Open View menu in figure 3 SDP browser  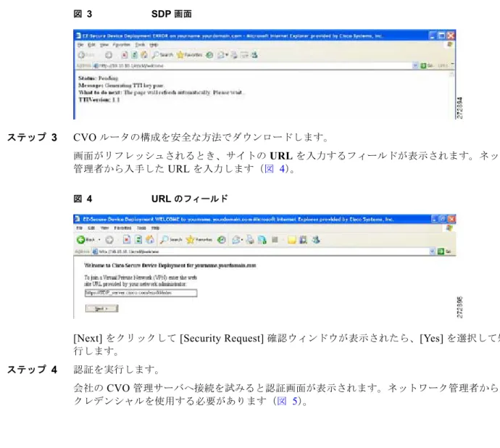point(104,45)
